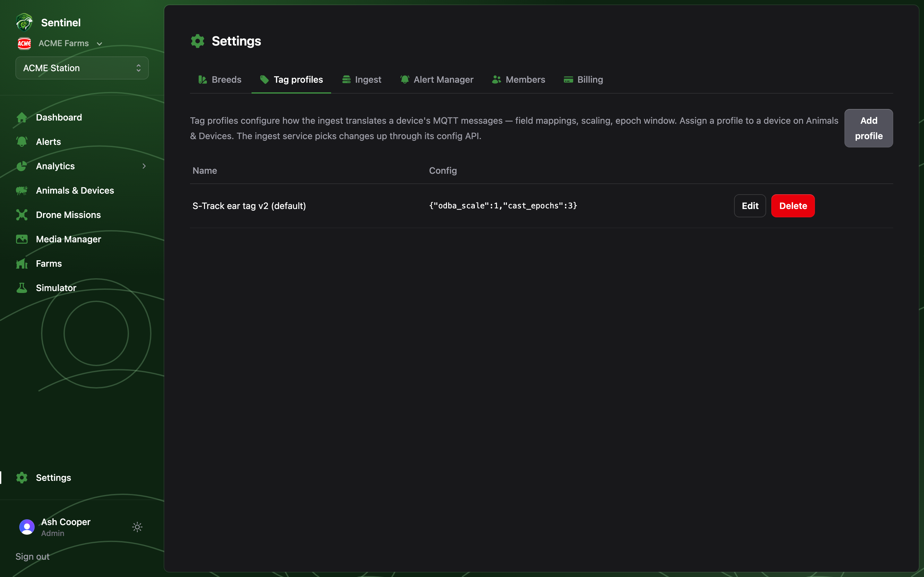Open Simulator via the flask icon
The width and height of the screenshot is (924, 577).
[x=22, y=288]
